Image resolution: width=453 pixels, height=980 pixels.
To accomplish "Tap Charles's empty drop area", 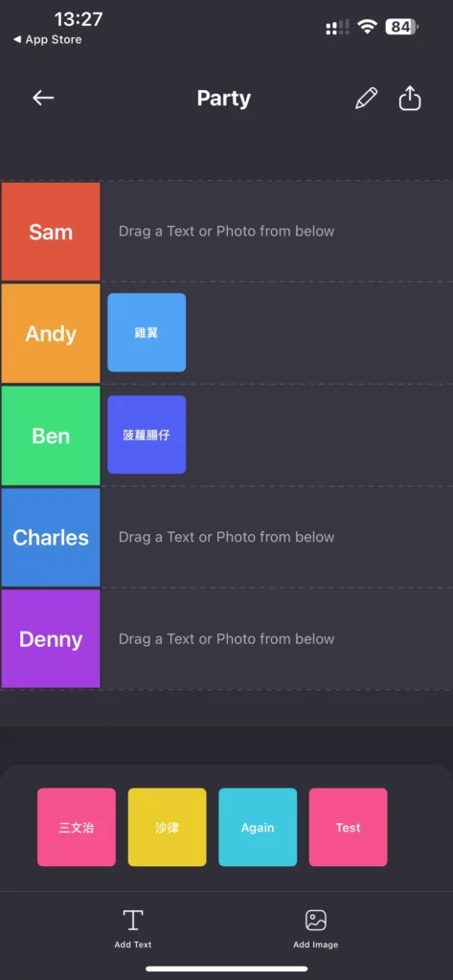I will (277, 538).
